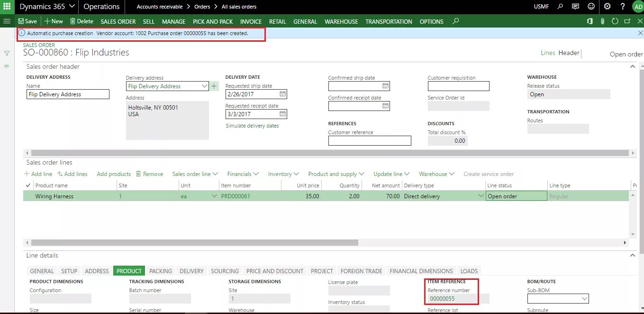The height and width of the screenshot is (314, 644).
Task: Open item number PRD000061 link
Action: point(236,196)
